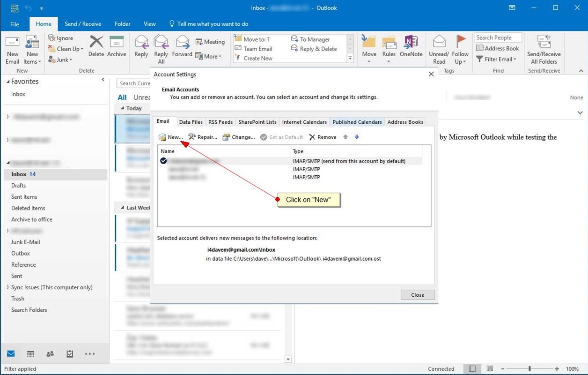Switch to the Published Calendars tab
This screenshot has height=375, width=588.
click(357, 122)
